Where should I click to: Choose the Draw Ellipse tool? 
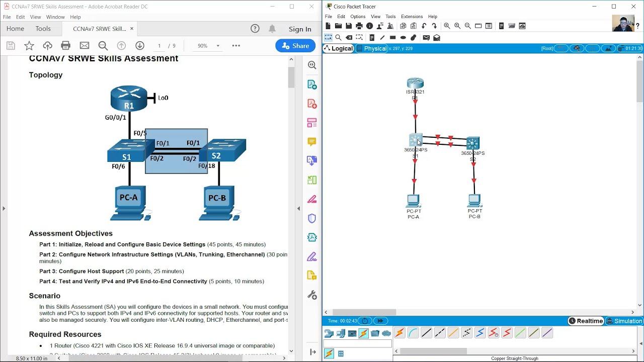click(x=403, y=38)
